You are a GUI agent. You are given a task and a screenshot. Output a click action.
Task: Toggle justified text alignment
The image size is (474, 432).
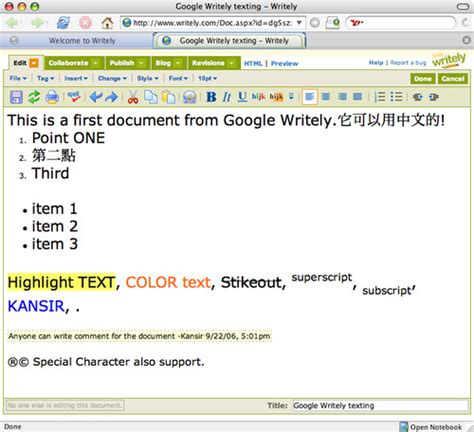(x=358, y=97)
